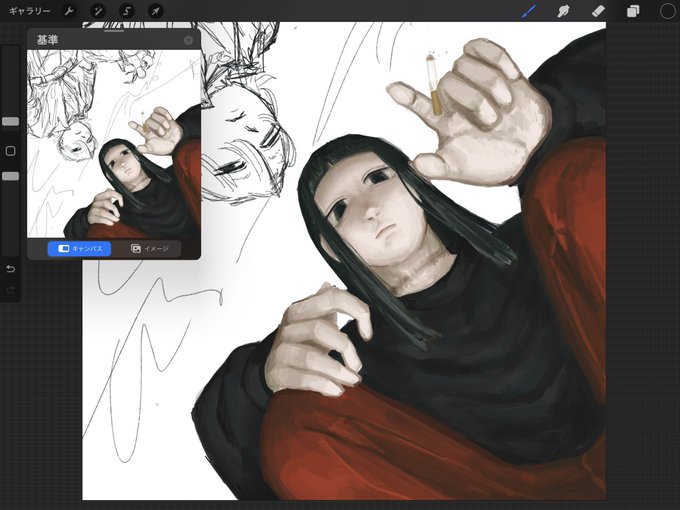The image size is (680, 510).
Task: Open the Layers panel
Action: [x=633, y=11]
